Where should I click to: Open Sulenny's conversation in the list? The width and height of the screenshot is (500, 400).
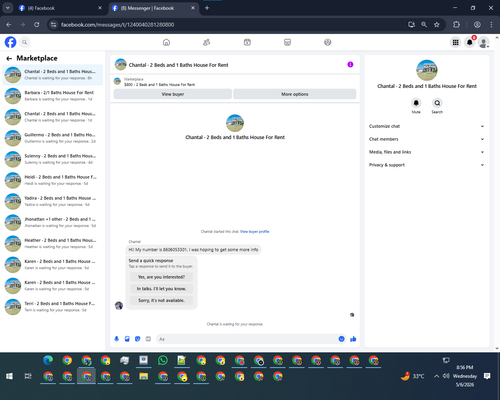53,159
